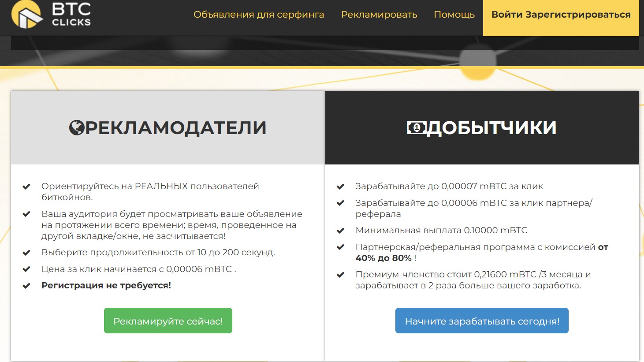Viewport: 644px width, 362px height.
Task: Click checkmark next to 'Партнерская/реферальная программа'
Action: [x=340, y=247]
